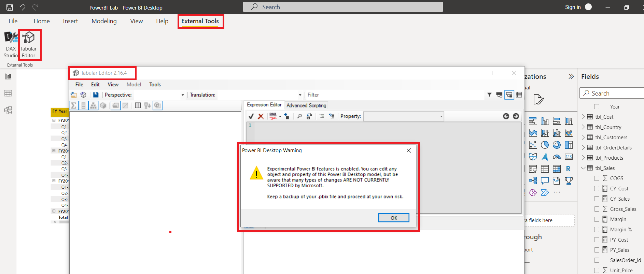The image size is (644, 274).
Task: Expand the tbl_Customers table
Action: 583,137
